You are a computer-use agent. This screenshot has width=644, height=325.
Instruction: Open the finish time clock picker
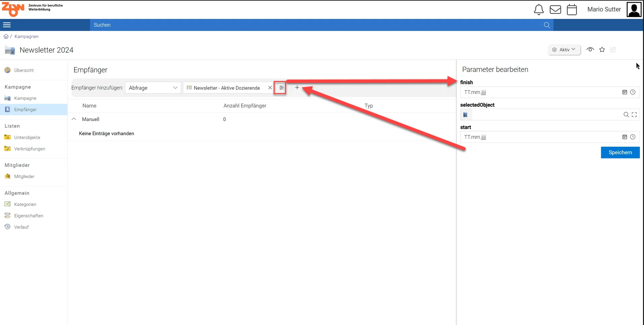click(633, 92)
